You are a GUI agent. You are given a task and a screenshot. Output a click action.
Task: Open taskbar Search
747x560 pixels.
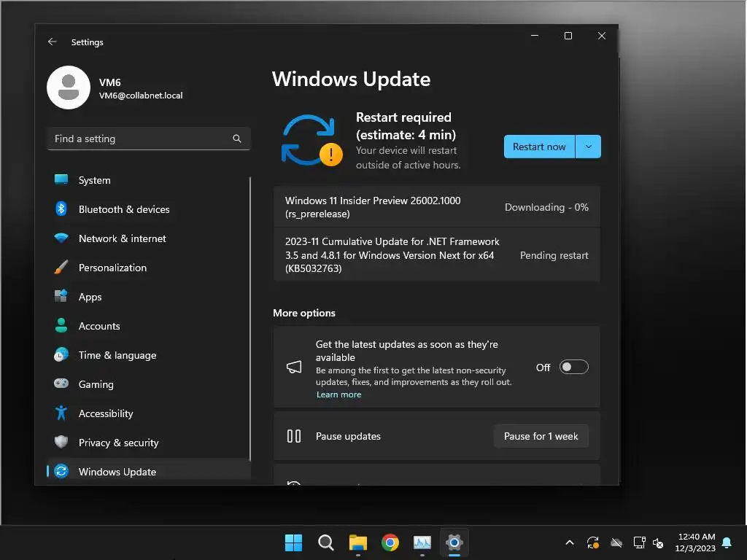tap(326, 542)
